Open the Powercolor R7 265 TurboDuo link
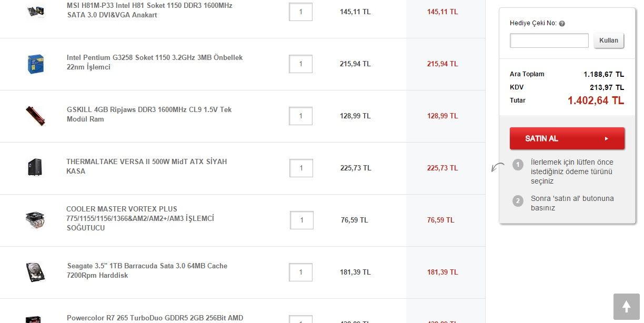 tap(155, 318)
